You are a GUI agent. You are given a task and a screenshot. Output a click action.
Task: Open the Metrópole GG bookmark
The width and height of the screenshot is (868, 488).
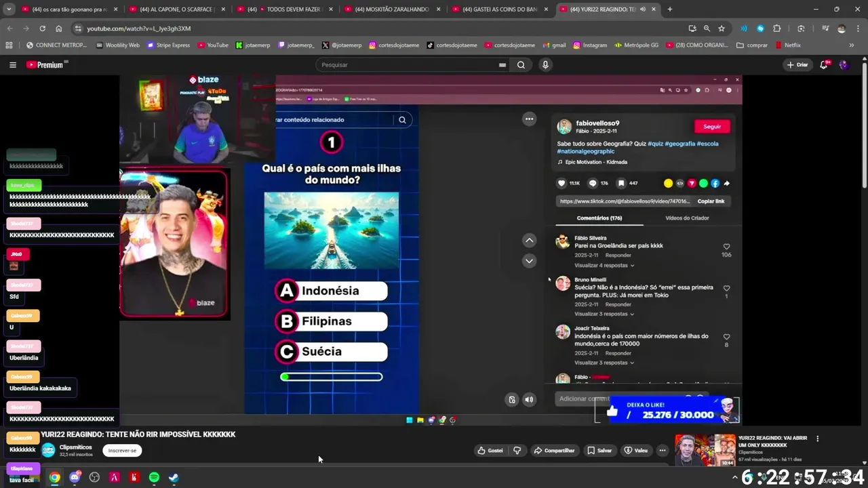[x=636, y=45]
